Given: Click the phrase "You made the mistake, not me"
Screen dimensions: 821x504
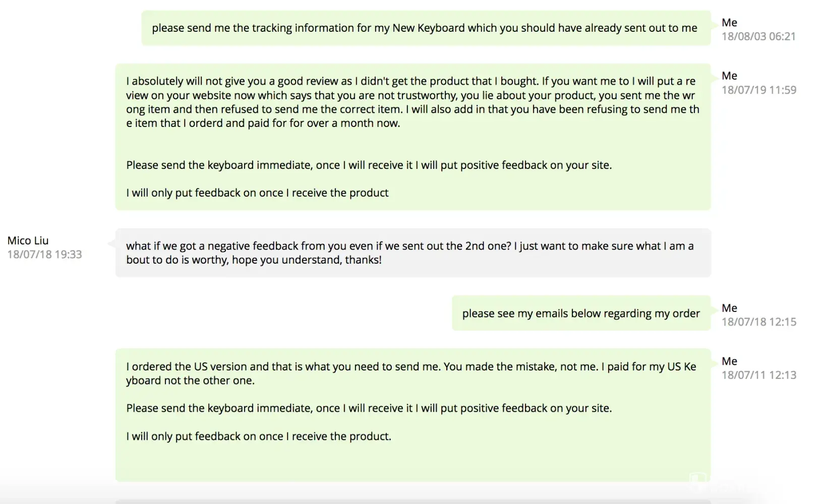Looking at the screenshot, I should click(x=520, y=367).
